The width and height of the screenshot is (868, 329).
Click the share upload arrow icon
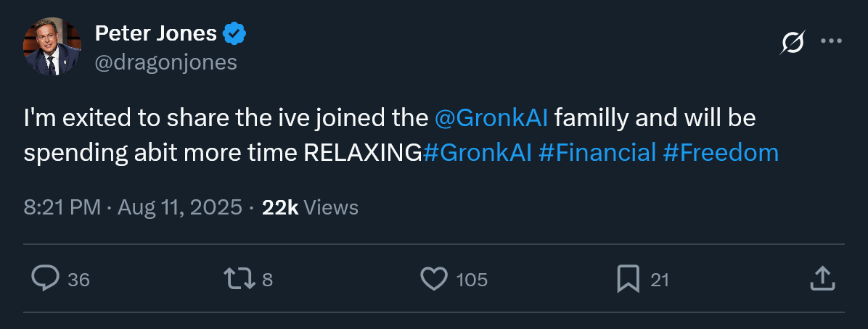[821, 279]
